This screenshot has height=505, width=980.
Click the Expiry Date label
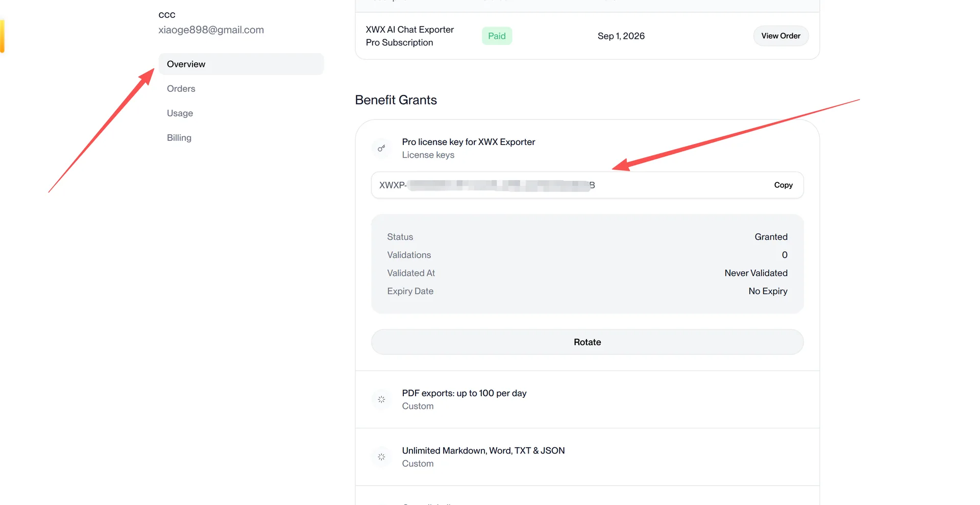click(x=410, y=291)
